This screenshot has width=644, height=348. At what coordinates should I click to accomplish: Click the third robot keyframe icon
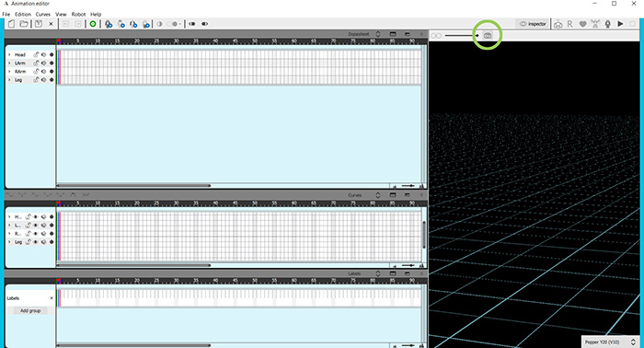[133, 24]
